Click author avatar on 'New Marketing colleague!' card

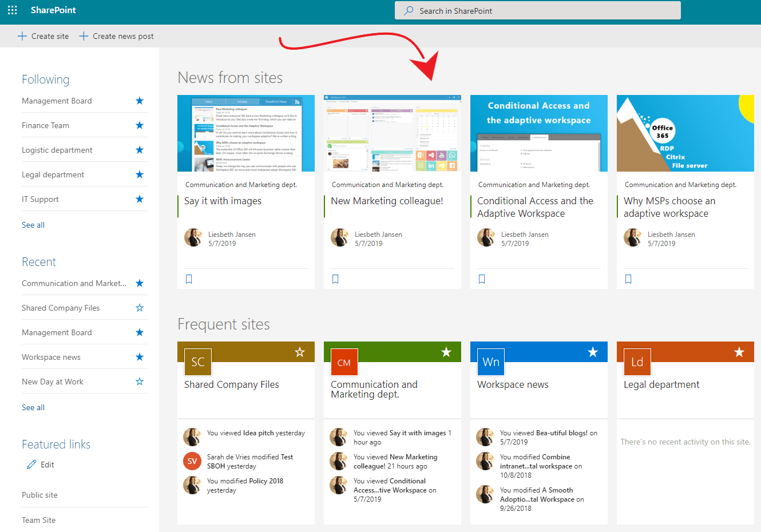pos(340,237)
